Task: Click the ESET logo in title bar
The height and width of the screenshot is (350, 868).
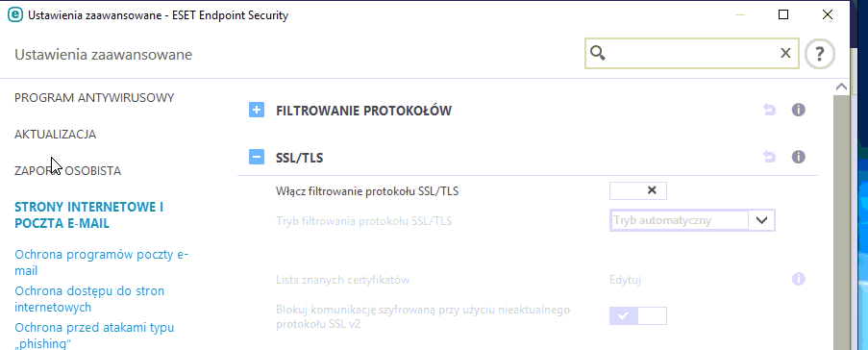Action: click(14, 15)
